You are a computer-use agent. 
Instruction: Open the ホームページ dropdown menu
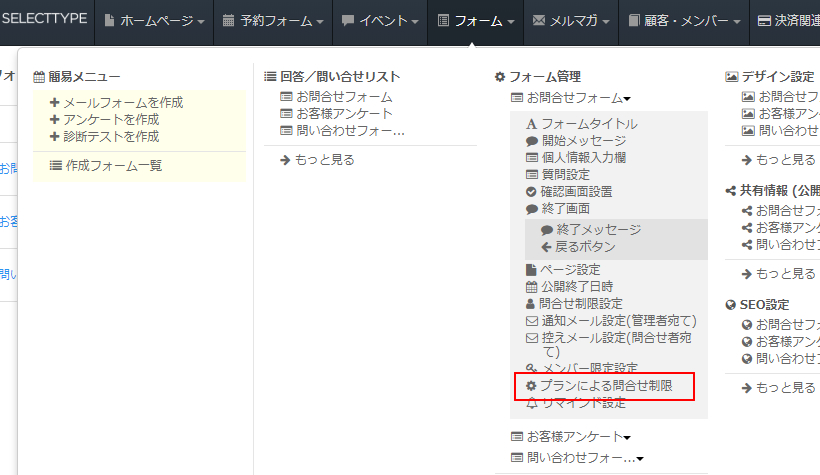155,21
